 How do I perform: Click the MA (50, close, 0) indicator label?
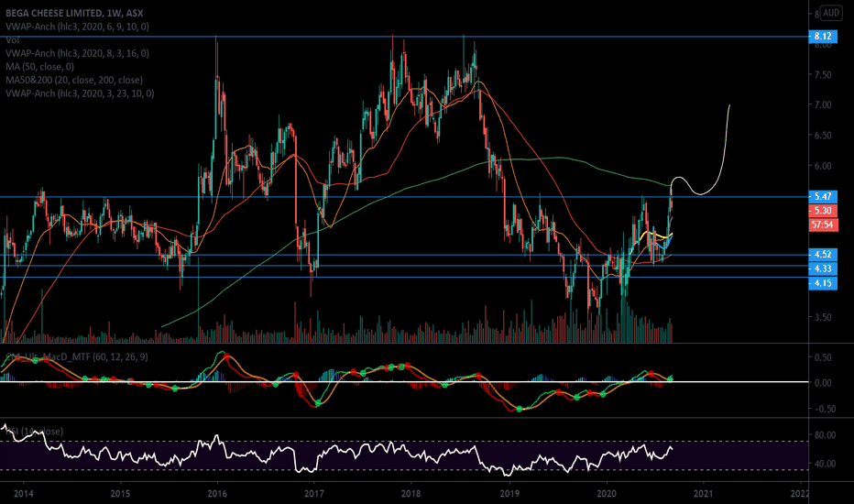pos(39,67)
